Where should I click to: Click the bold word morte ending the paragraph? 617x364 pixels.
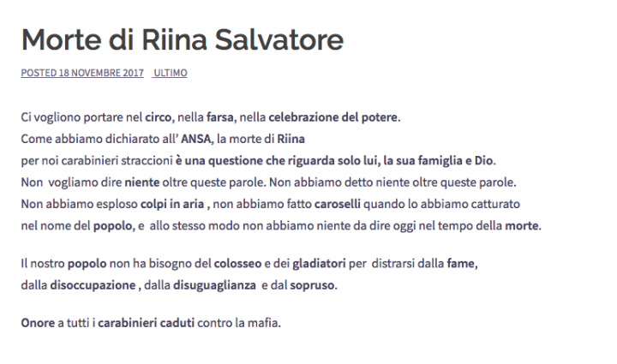click(522, 225)
